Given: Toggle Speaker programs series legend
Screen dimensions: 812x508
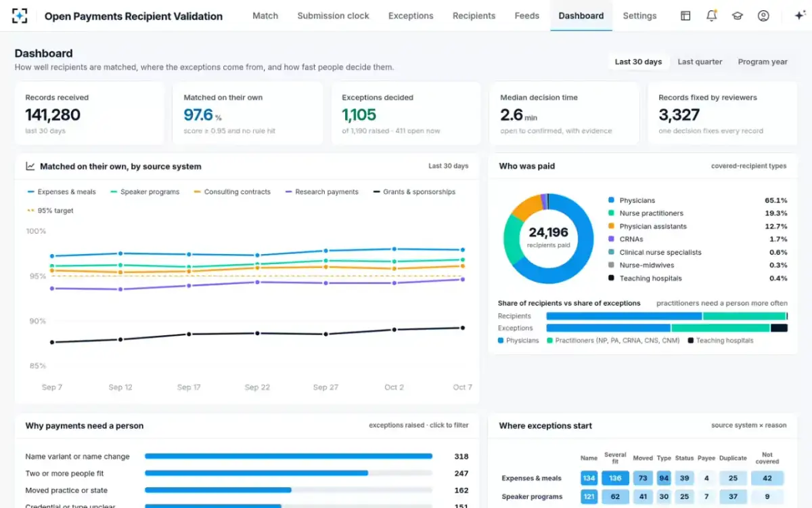Looking at the screenshot, I should point(145,192).
